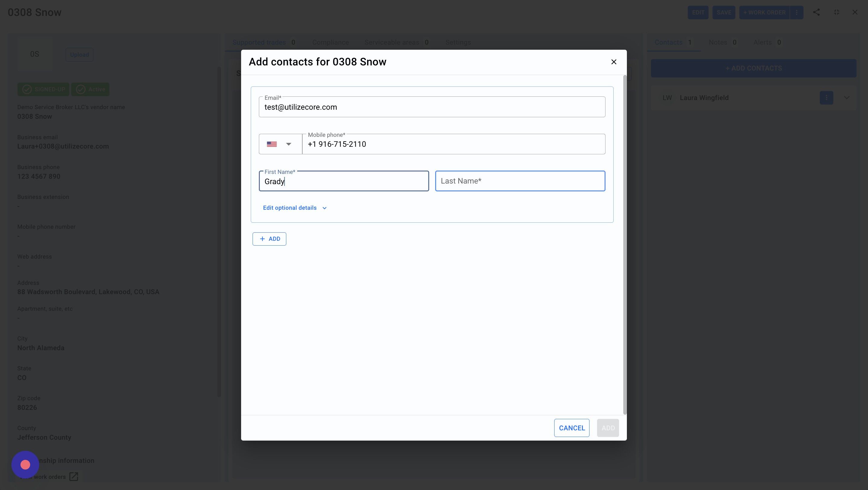The height and width of the screenshot is (490, 868).
Task: Click the Active status check icon
Action: pos(80,89)
